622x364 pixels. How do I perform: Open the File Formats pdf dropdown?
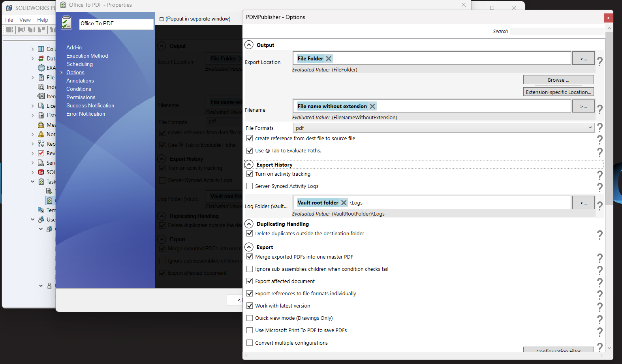click(443, 128)
